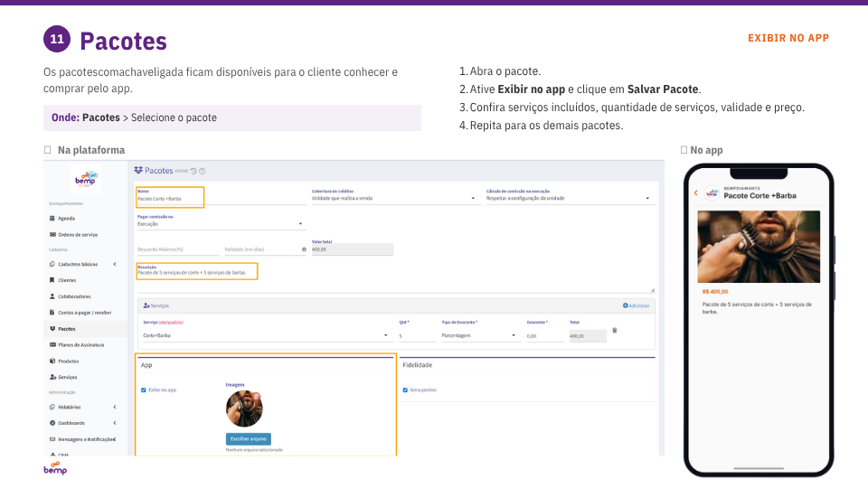This screenshot has width=868, height=488.
Task: Click the Pacotes page header icon
Action: tap(138, 171)
